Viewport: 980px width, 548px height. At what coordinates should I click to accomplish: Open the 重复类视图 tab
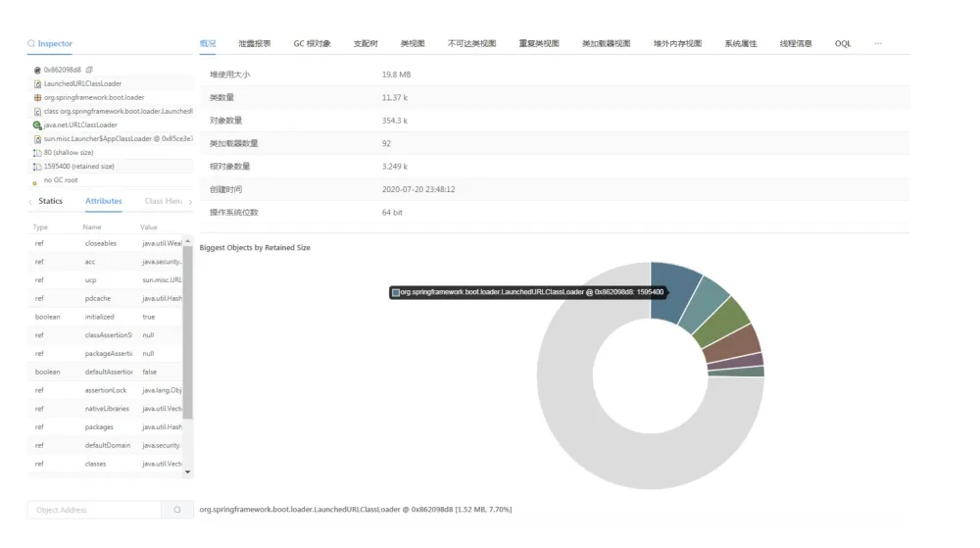[539, 44]
